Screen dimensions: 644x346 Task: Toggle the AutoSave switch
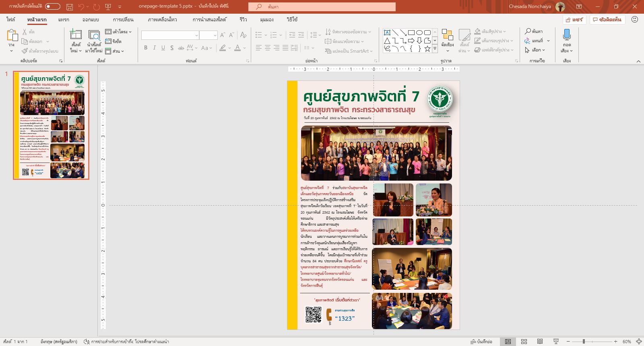pyautogui.click(x=53, y=6)
